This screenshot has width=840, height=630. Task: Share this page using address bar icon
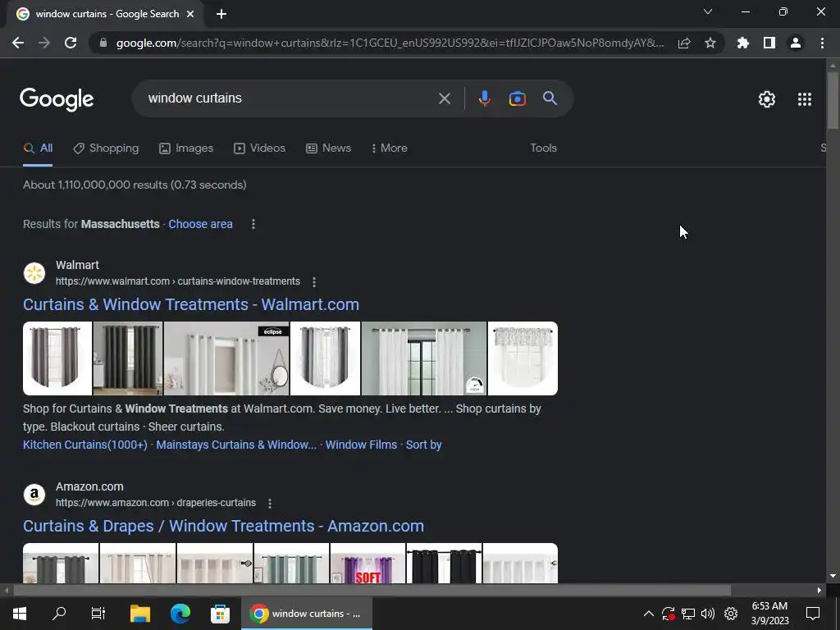pos(684,43)
